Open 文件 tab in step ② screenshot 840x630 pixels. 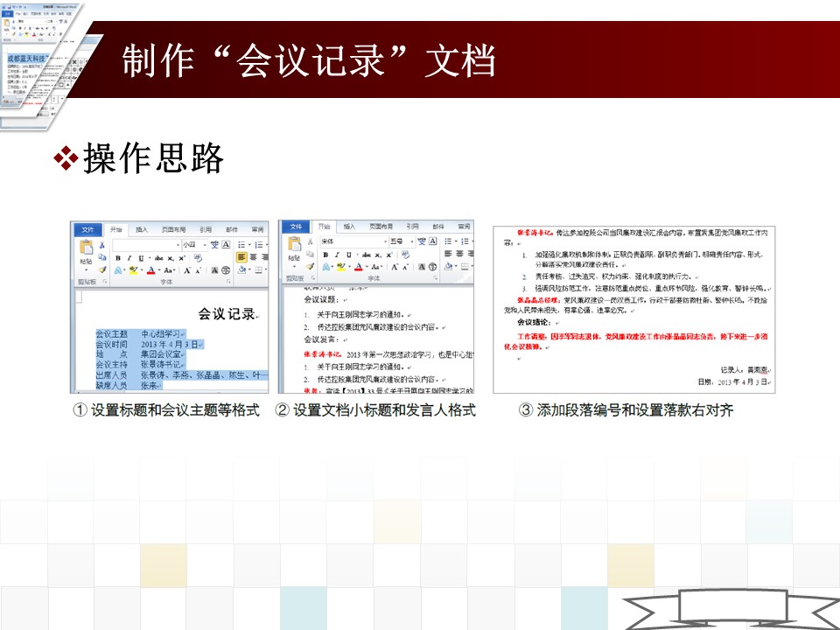(296, 227)
